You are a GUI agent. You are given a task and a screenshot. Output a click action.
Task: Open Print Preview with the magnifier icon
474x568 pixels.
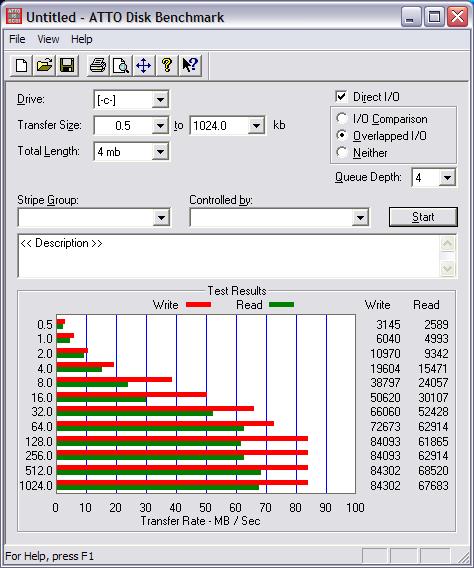coord(121,66)
